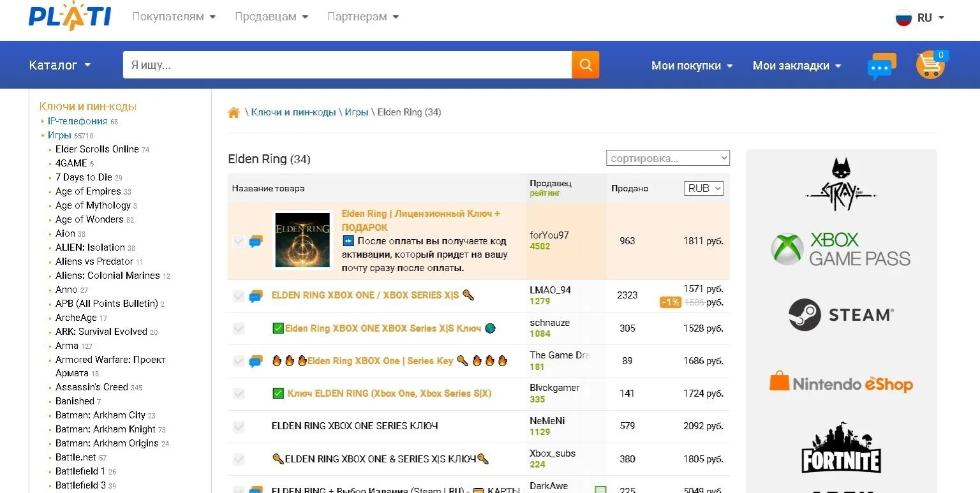Tick the checkbox in the The Game Dra row

click(239, 361)
